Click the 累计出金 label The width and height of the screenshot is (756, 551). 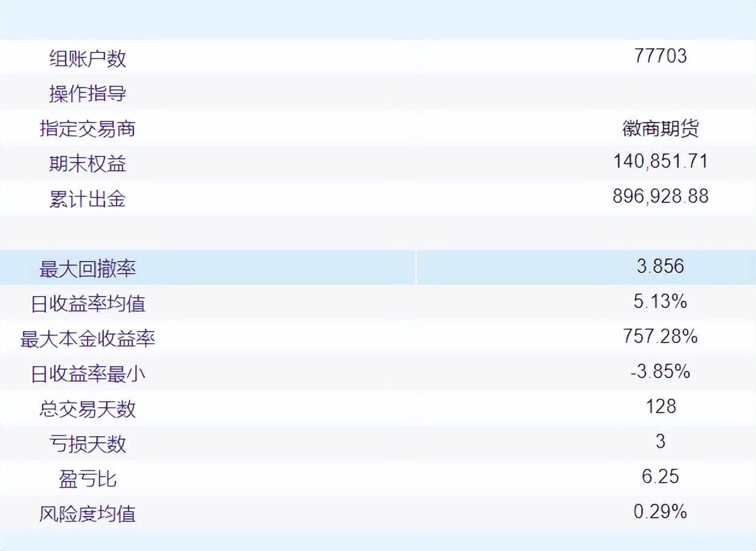(x=86, y=199)
